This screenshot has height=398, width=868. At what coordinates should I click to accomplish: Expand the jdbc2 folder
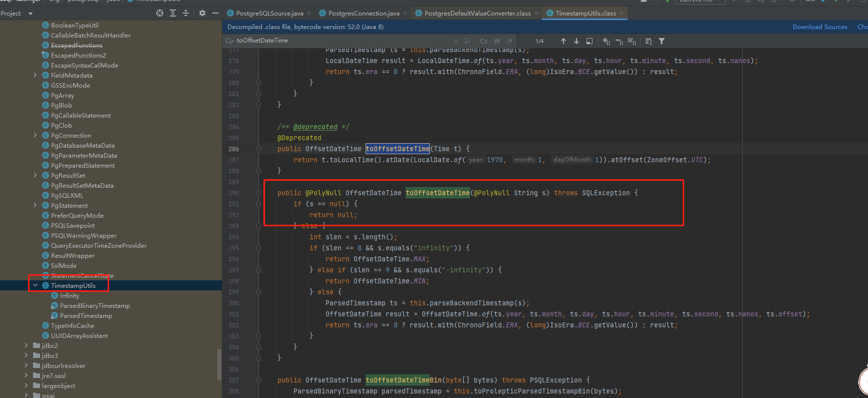coord(26,345)
